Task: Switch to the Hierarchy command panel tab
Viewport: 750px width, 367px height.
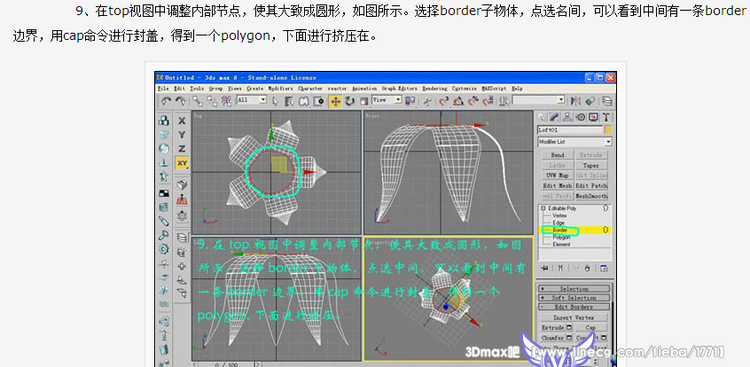Action: (x=567, y=117)
